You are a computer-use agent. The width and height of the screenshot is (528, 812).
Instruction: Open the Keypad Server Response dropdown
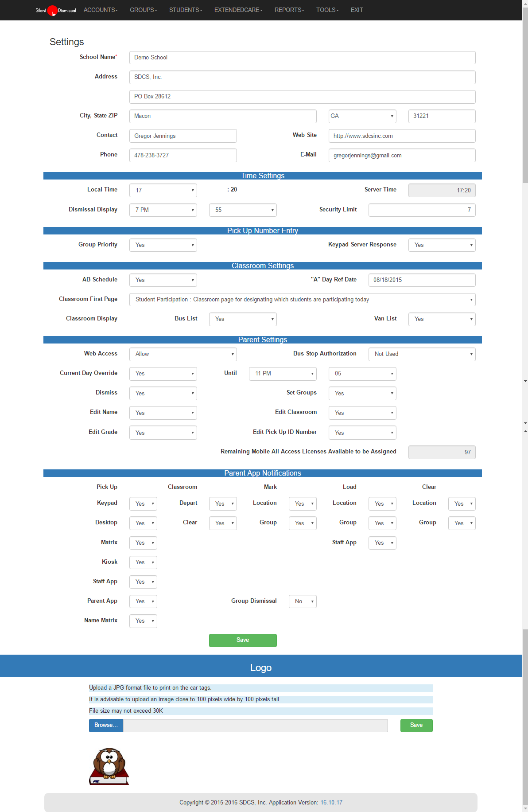point(442,245)
